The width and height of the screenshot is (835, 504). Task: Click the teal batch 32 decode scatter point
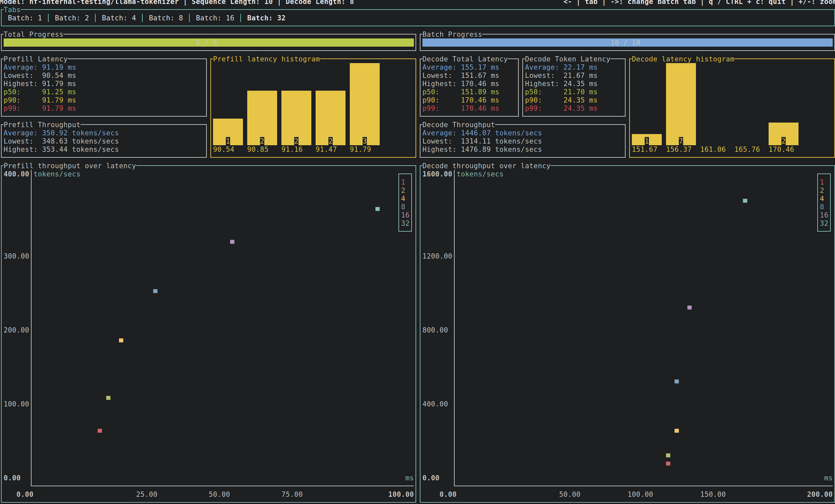click(745, 200)
